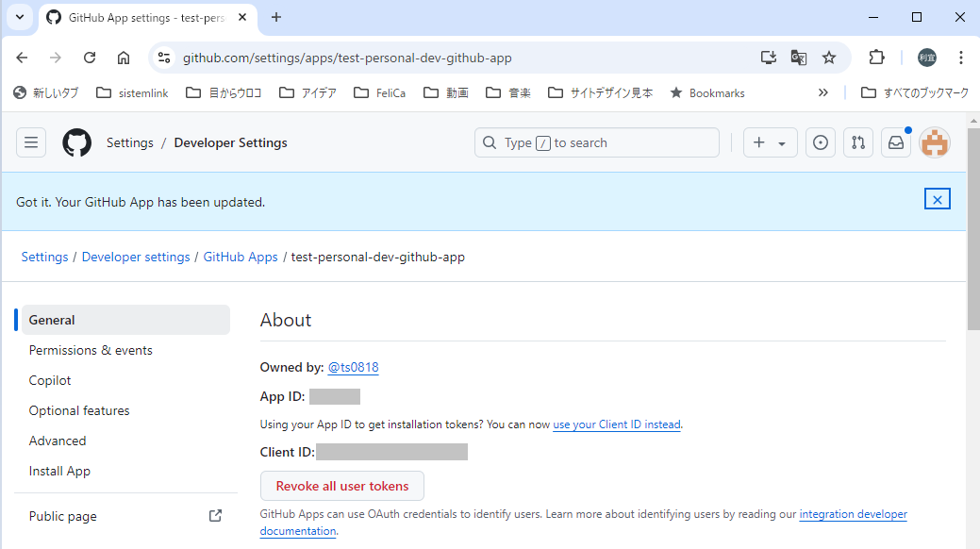Select the GitHub App settings browser tab
The image size is (980, 549).
147,18
